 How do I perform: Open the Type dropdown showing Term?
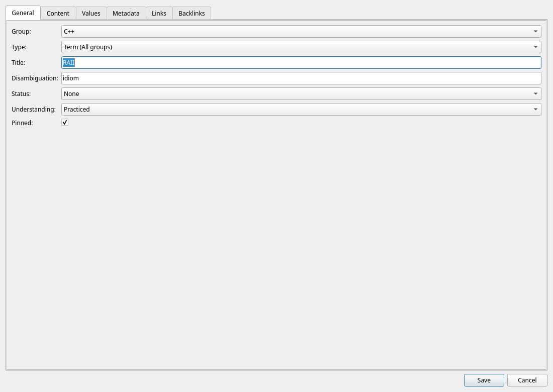(x=301, y=47)
